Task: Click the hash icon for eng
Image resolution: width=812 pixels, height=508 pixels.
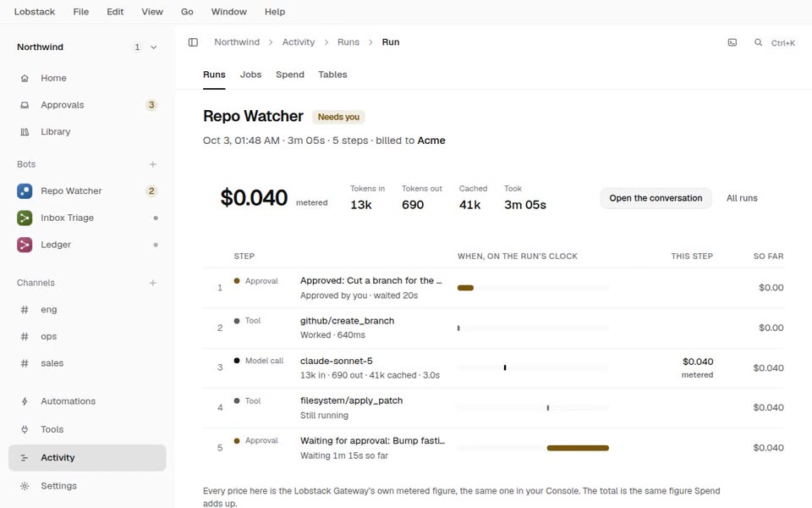Action: (25, 310)
